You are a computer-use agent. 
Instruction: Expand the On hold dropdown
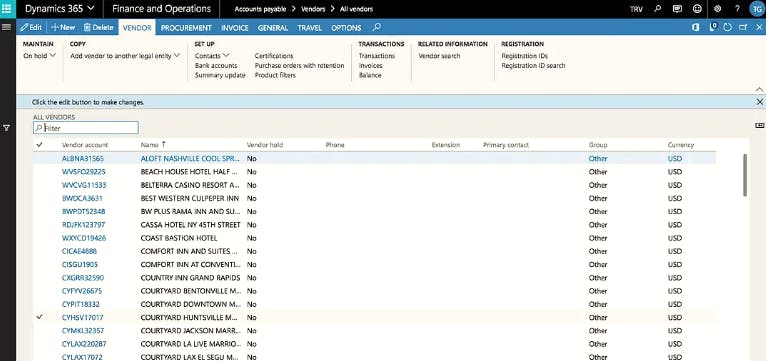tap(40, 56)
